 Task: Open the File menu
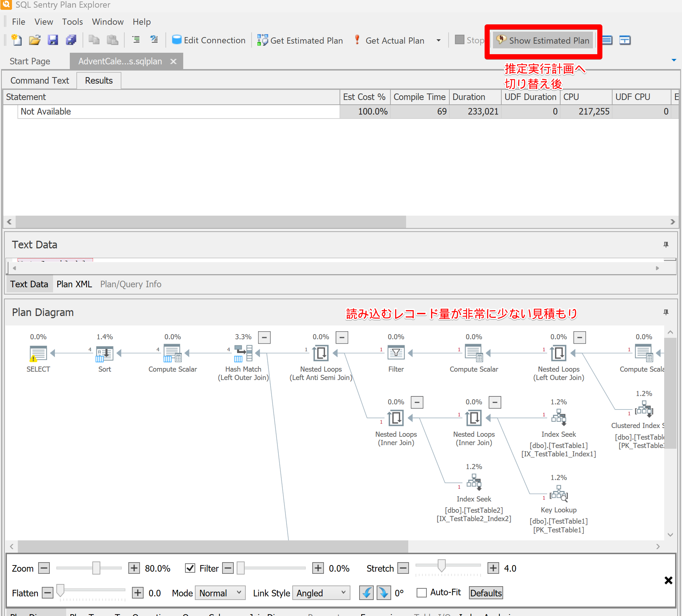(x=19, y=22)
